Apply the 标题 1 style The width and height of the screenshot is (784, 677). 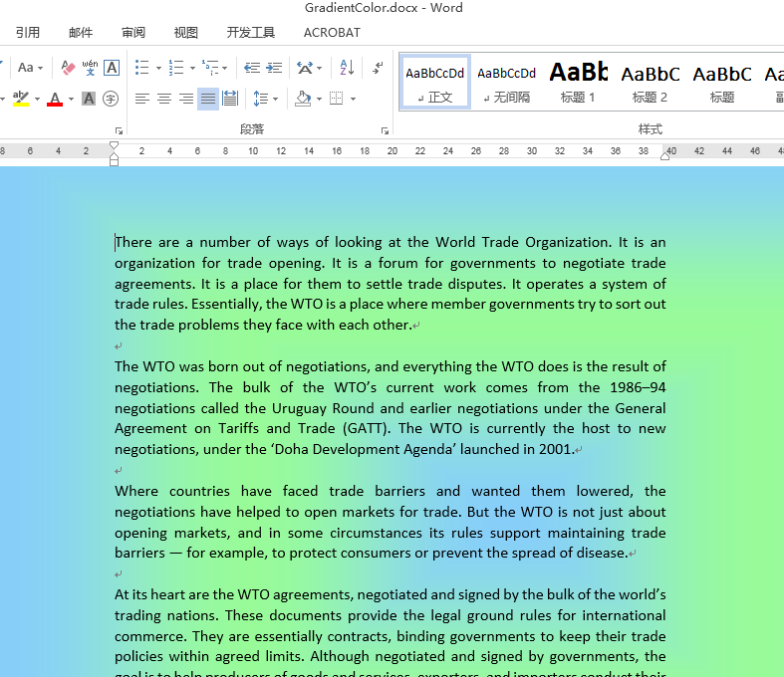point(578,83)
